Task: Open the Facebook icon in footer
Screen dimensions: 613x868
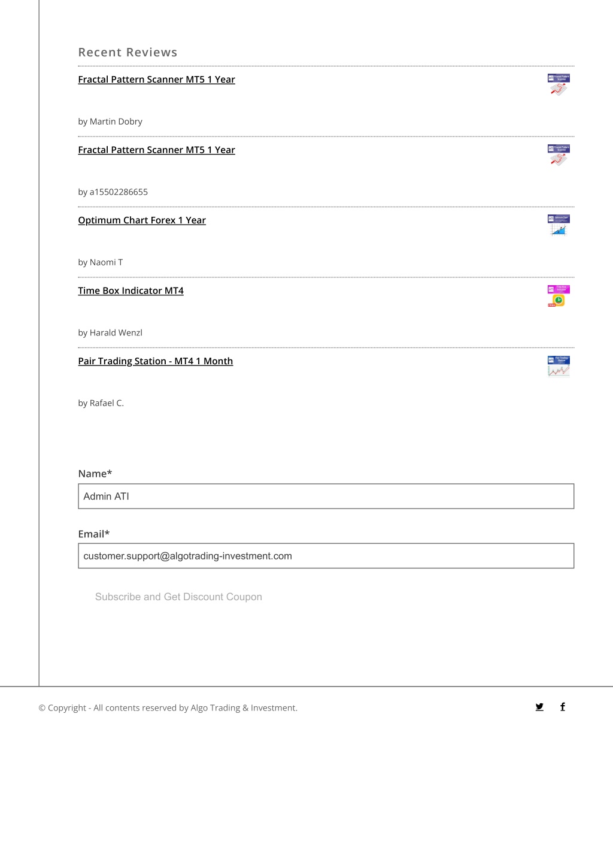Action: pos(563,707)
